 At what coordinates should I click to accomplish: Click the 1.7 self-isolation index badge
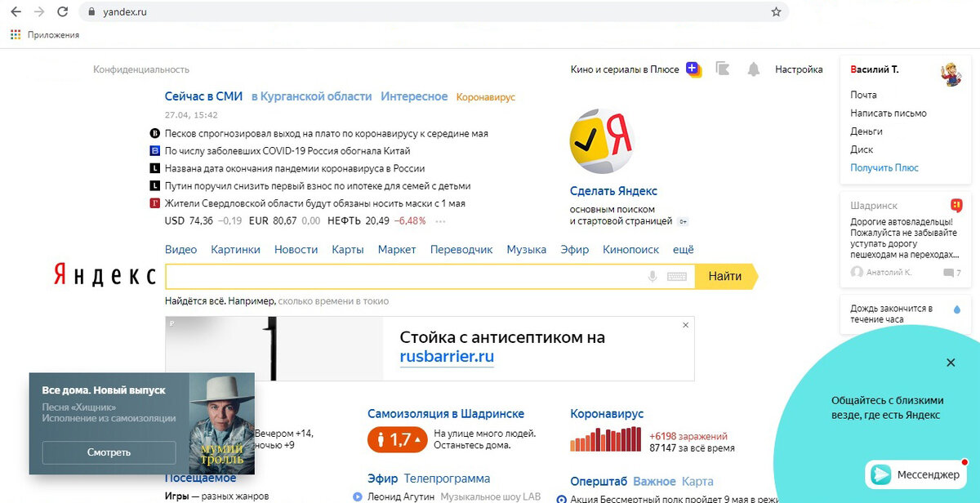397,439
